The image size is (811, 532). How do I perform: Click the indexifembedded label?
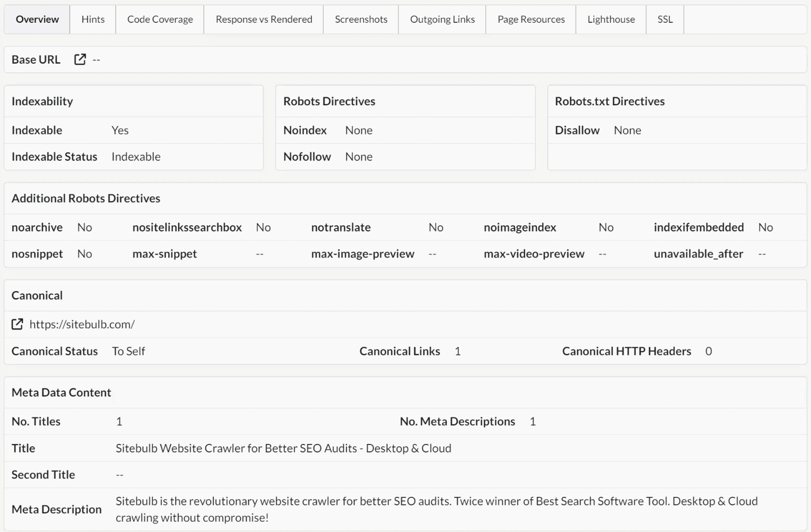[699, 227]
